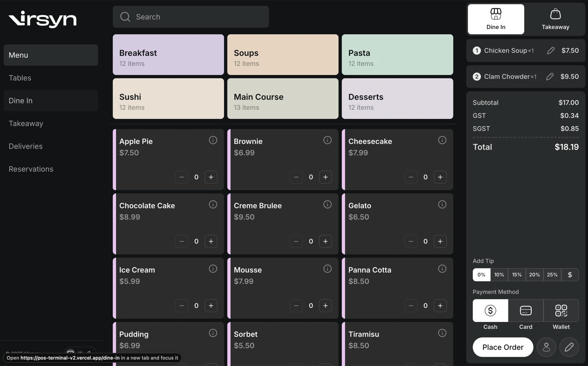The height and width of the screenshot is (366, 588).
Task: Select the Sushi category
Action: tap(168, 98)
